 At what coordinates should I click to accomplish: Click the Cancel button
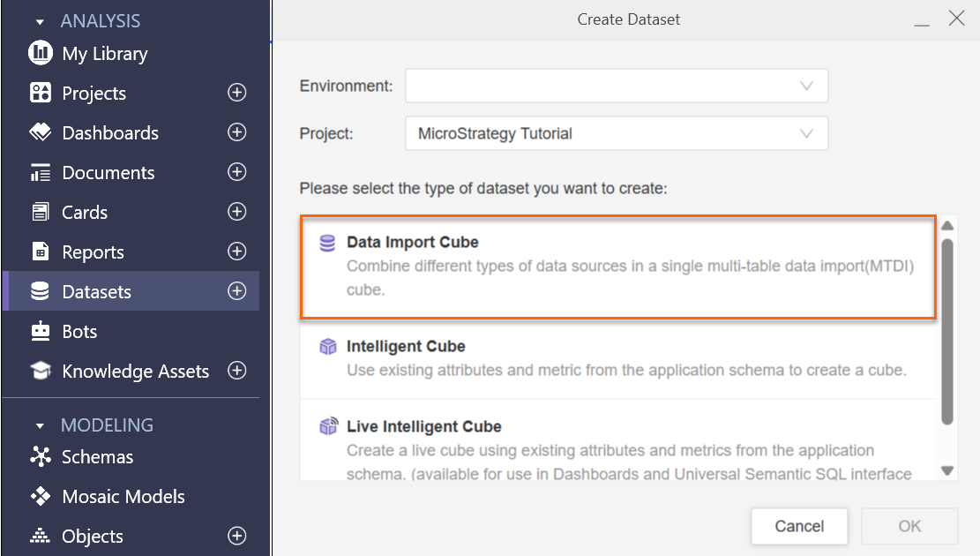799,526
